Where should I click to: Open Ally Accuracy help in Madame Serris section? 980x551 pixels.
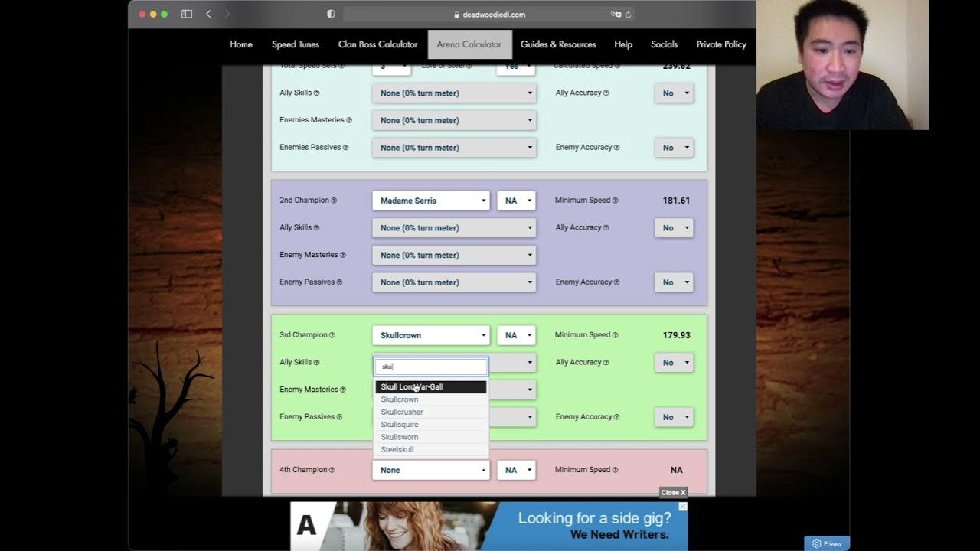(606, 228)
